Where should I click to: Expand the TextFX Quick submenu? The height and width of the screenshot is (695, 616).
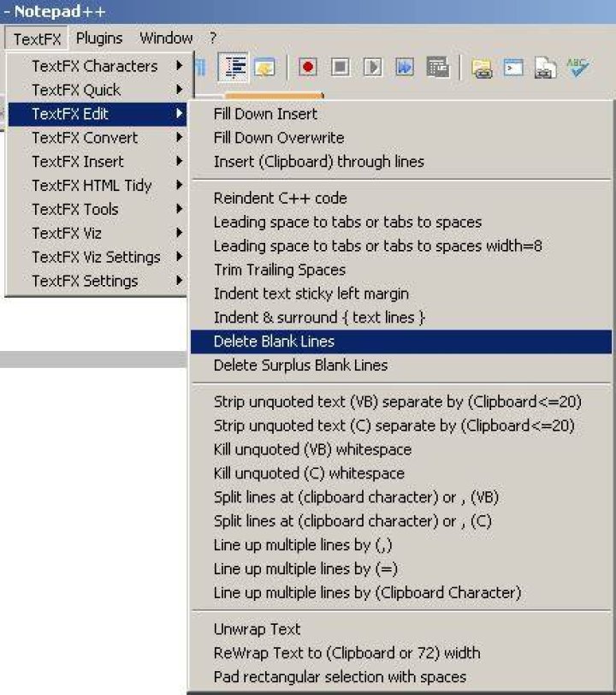[98, 90]
